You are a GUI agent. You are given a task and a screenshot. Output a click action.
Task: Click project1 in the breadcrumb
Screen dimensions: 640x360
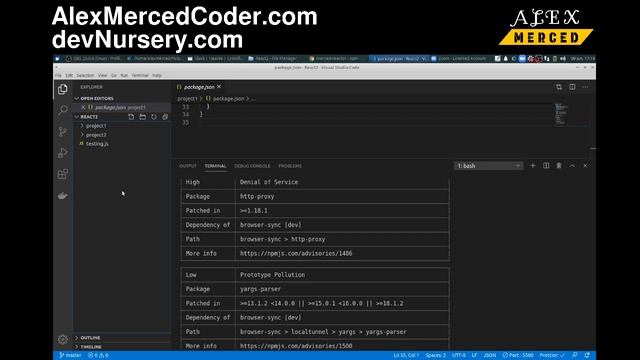187,98
